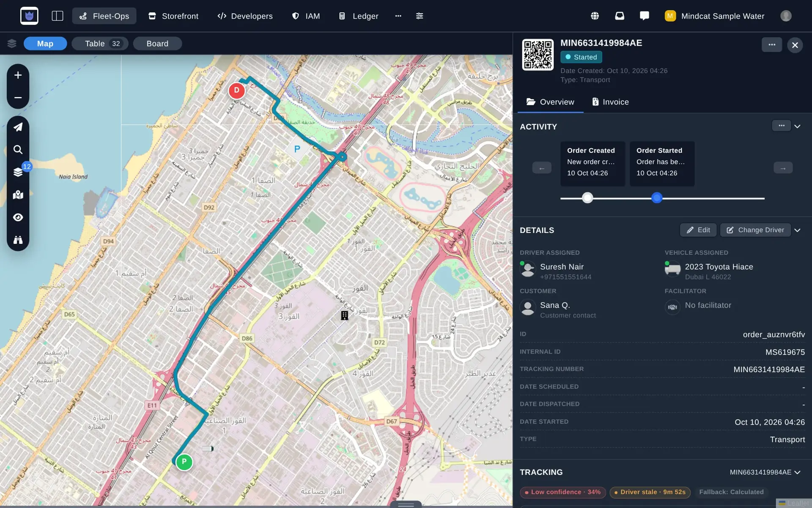The image size is (812, 508).
Task: Open the Ledger menu
Action: coord(359,16)
